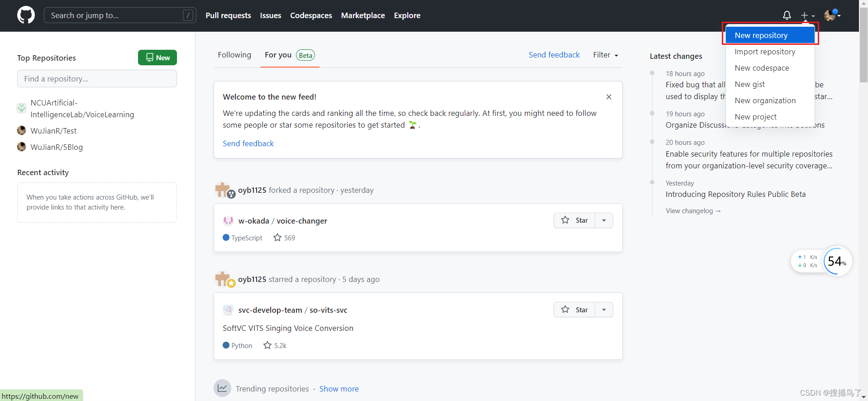This screenshot has width=868, height=401.
Task: Dismiss the Welcome to the new feed card
Action: point(609,97)
